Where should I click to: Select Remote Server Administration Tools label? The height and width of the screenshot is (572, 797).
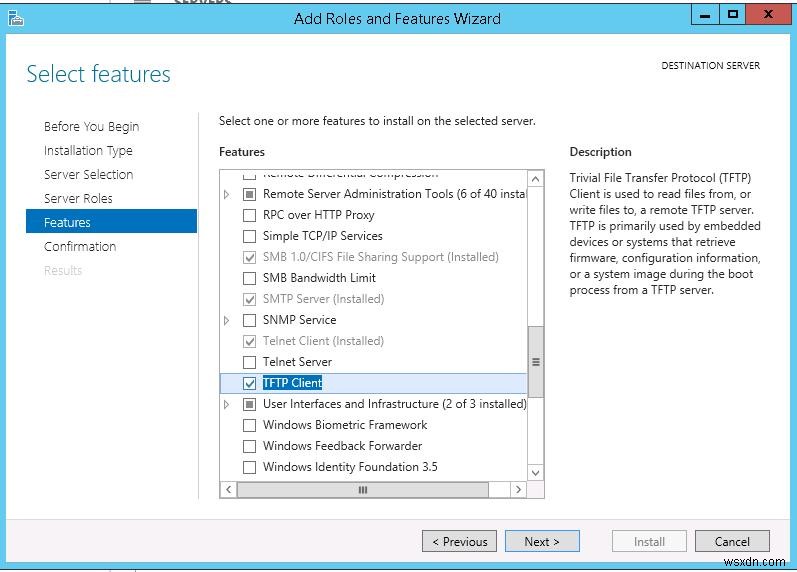pyautogui.click(x=394, y=194)
